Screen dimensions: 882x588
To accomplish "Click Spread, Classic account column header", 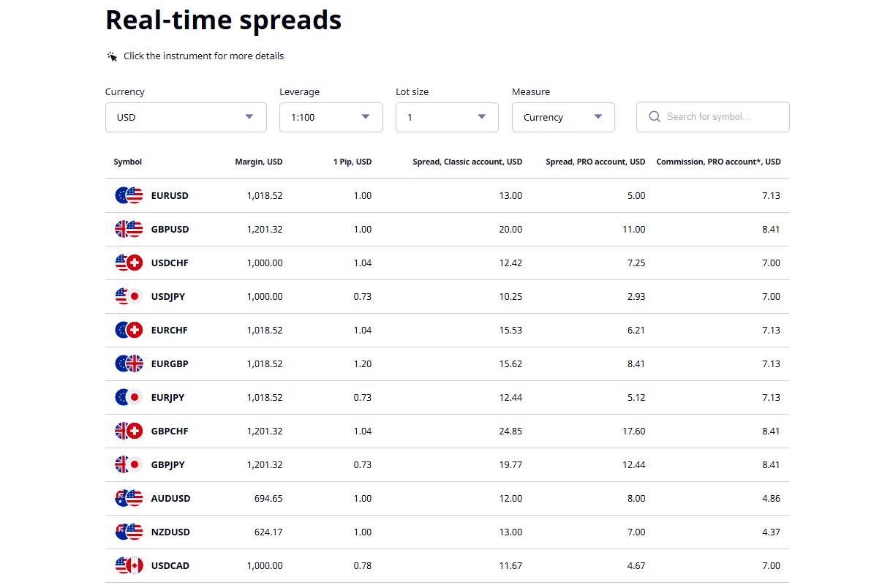I will [467, 162].
